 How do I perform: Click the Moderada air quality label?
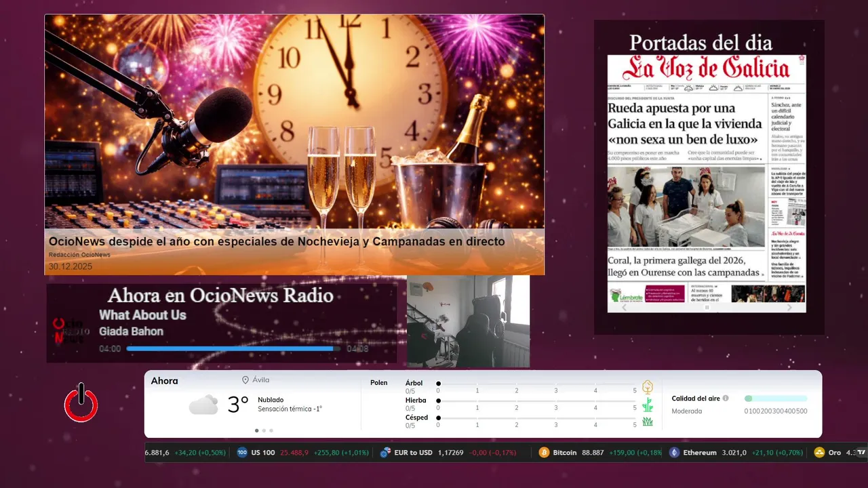tap(686, 411)
